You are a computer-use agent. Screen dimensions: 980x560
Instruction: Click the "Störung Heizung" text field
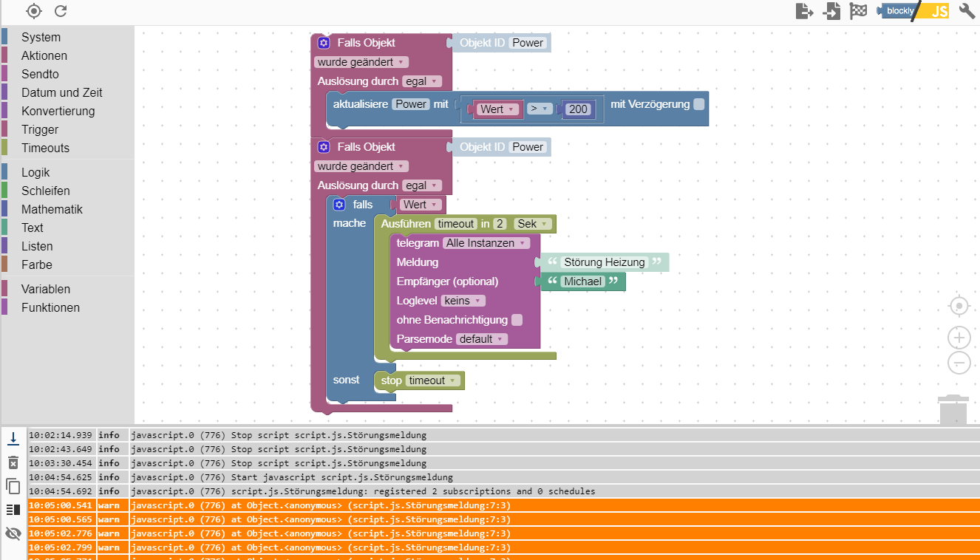[x=605, y=262]
